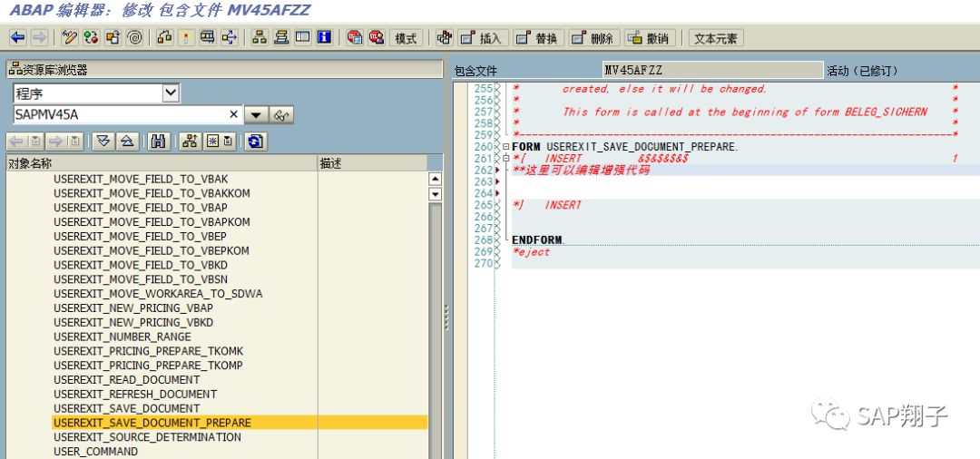Expand all nodes with double down arrows

tap(103, 142)
